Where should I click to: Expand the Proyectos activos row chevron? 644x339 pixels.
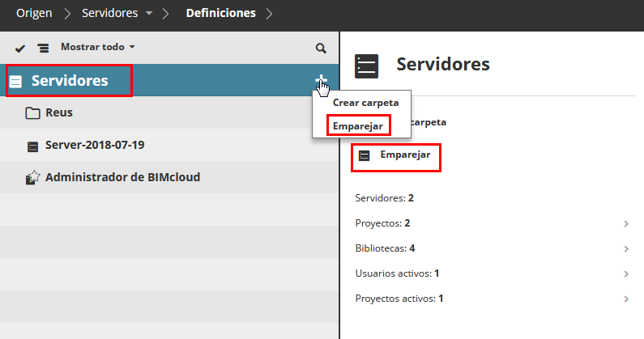click(626, 299)
